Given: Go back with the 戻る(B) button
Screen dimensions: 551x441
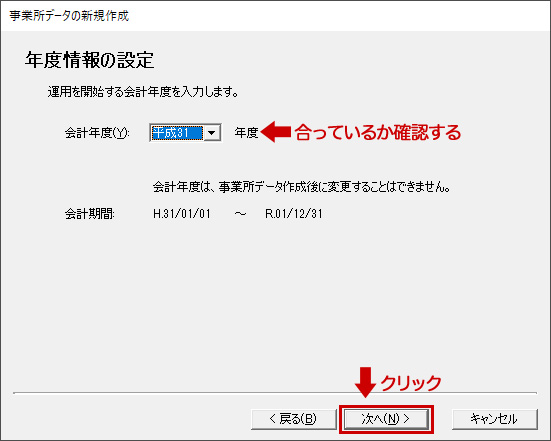Looking at the screenshot, I should [x=294, y=419].
